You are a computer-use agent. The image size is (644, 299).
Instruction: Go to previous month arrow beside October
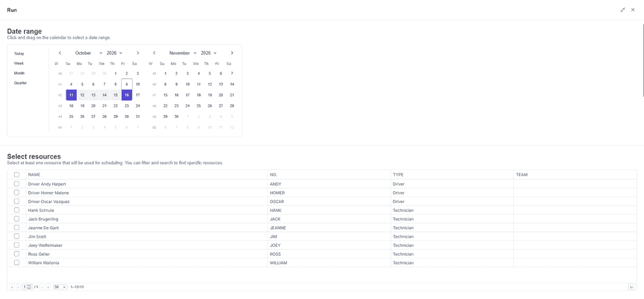click(60, 53)
